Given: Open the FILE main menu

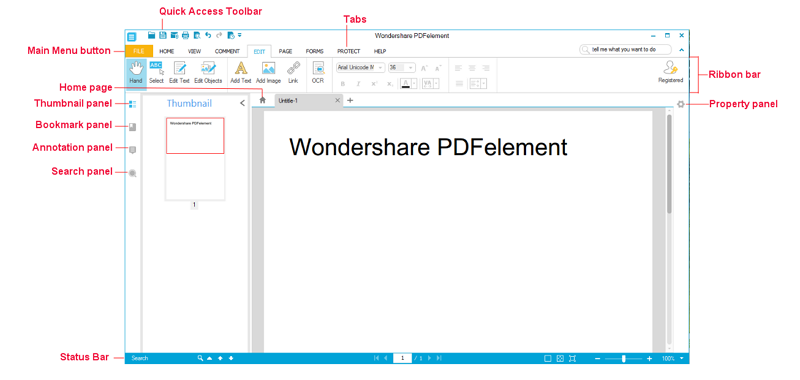Looking at the screenshot, I should coord(139,51).
